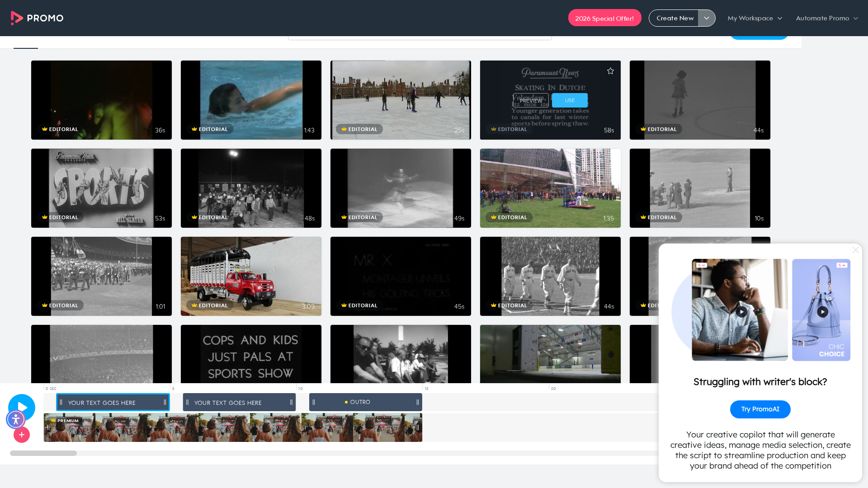Select the Mr. X golfing tricks clip
Viewport: 868px width, 488px height.
click(x=401, y=276)
